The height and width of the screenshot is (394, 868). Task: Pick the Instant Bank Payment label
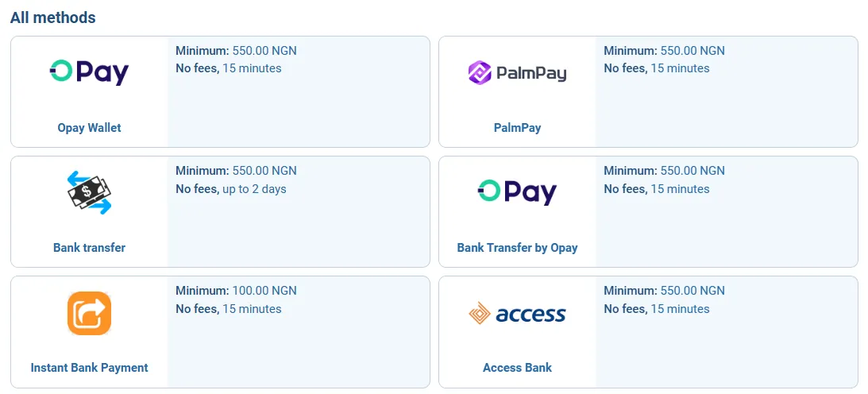tap(89, 367)
